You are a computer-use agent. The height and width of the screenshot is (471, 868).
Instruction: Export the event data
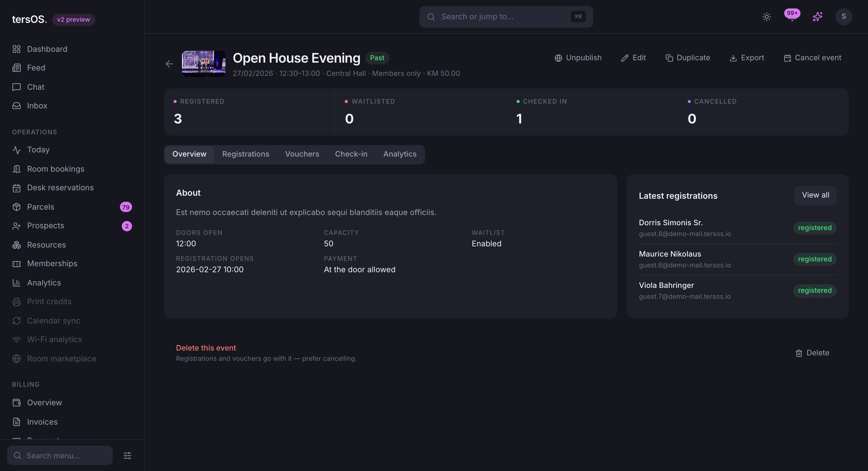pyautogui.click(x=747, y=58)
